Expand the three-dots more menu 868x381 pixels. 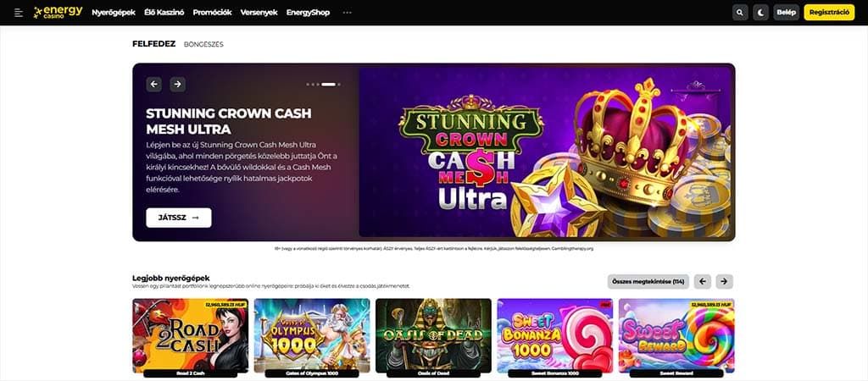(347, 12)
